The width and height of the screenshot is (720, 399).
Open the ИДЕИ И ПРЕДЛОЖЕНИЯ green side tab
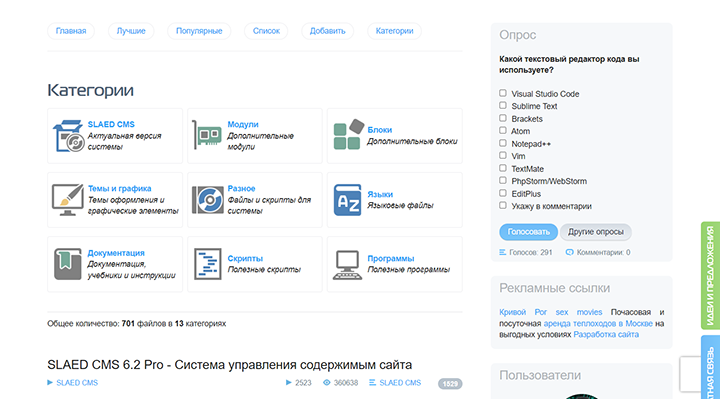(710, 275)
